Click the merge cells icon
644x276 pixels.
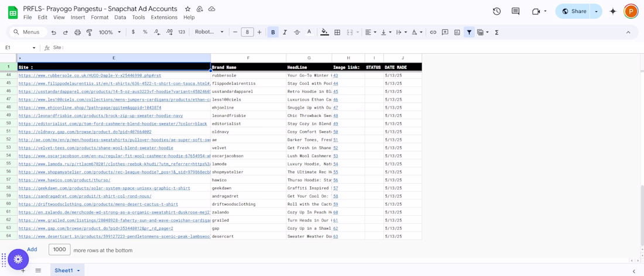350,32
